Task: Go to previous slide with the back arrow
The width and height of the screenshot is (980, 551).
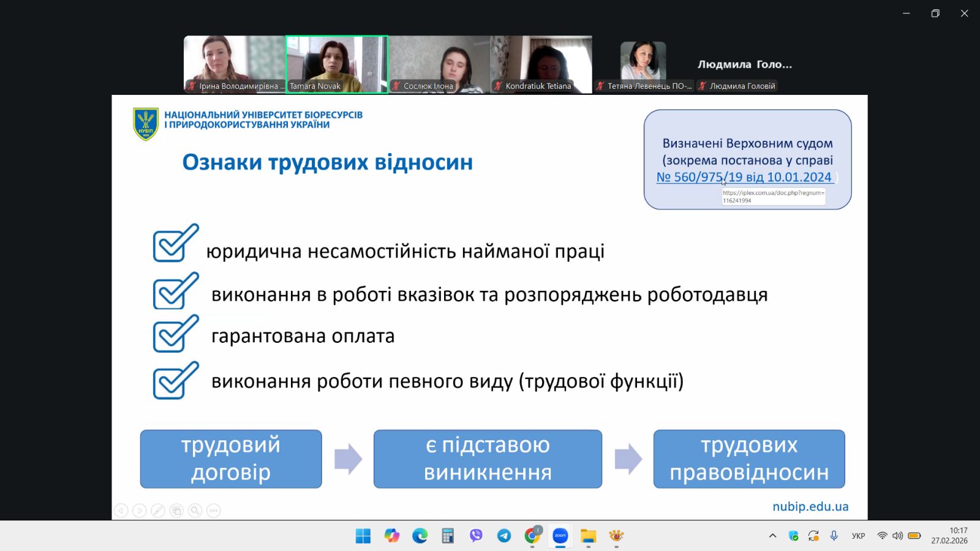Action: click(x=121, y=510)
